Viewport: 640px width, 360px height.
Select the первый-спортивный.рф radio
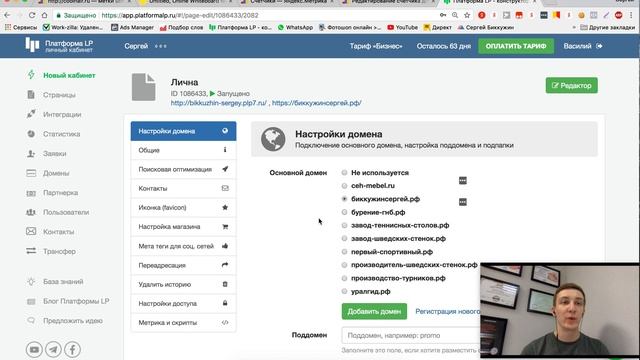tap(344, 252)
